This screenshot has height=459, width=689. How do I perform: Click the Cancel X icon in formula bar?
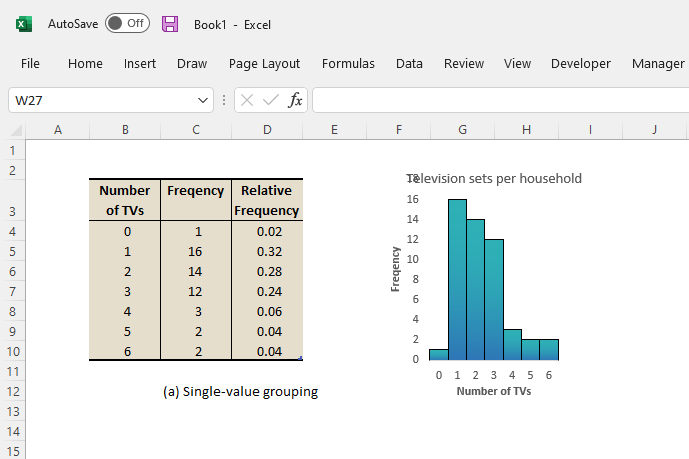pos(247,100)
